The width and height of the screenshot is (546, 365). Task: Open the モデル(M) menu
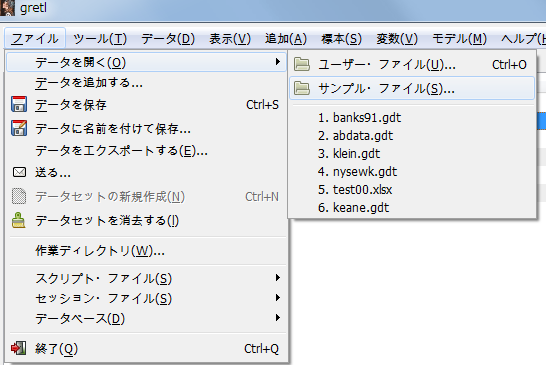click(459, 39)
